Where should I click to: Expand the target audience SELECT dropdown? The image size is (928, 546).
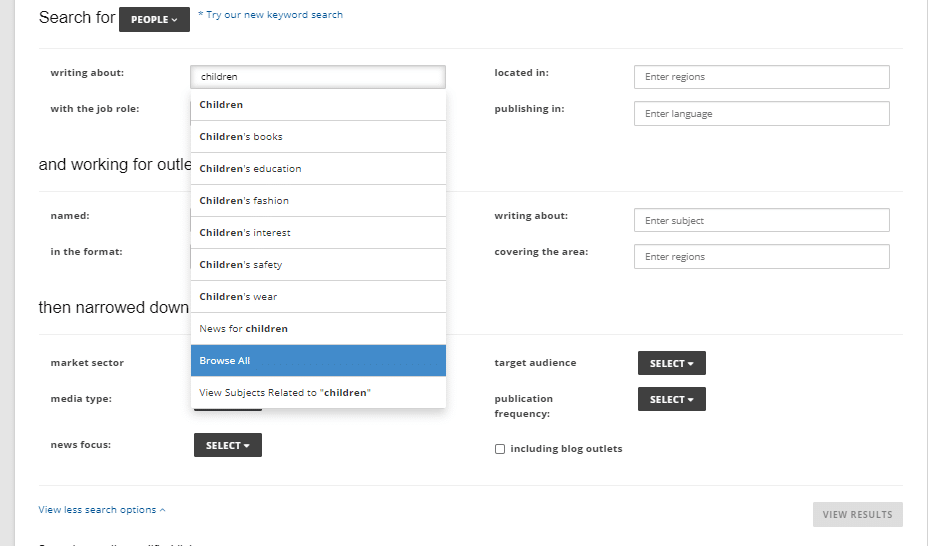(671, 363)
